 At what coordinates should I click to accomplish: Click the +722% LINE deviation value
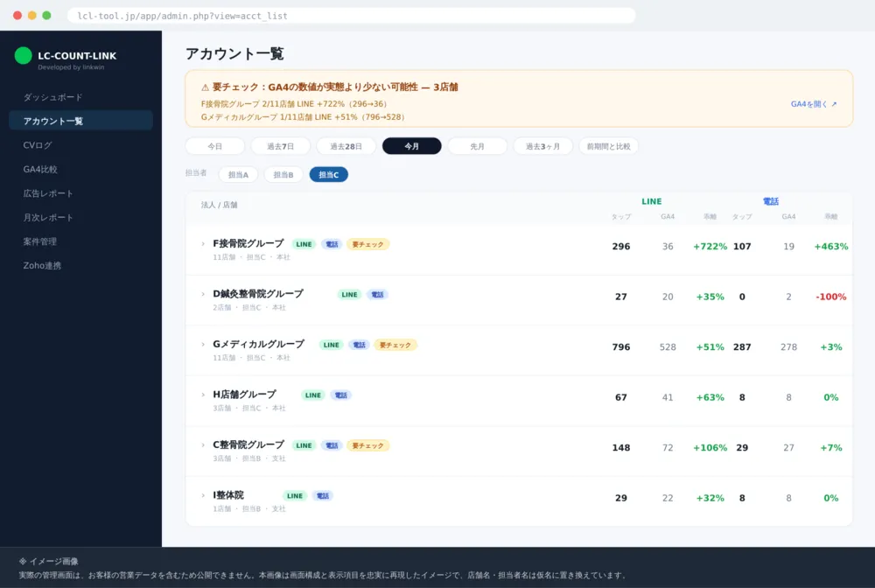click(710, 246)
